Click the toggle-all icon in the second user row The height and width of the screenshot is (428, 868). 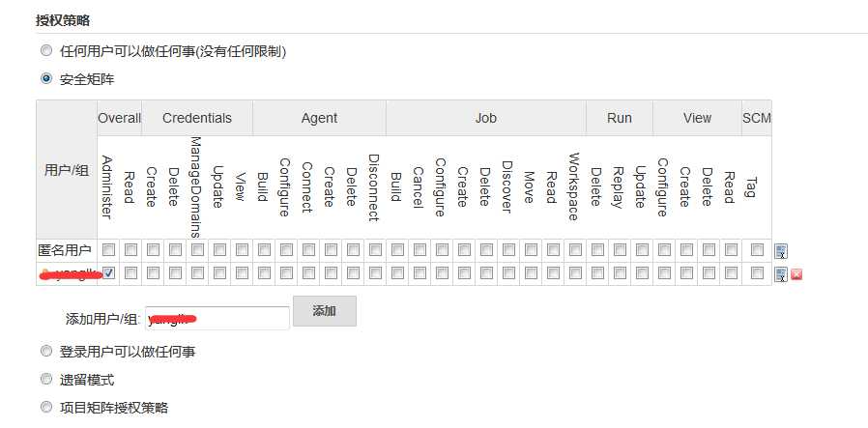click(x=781, y=274)
